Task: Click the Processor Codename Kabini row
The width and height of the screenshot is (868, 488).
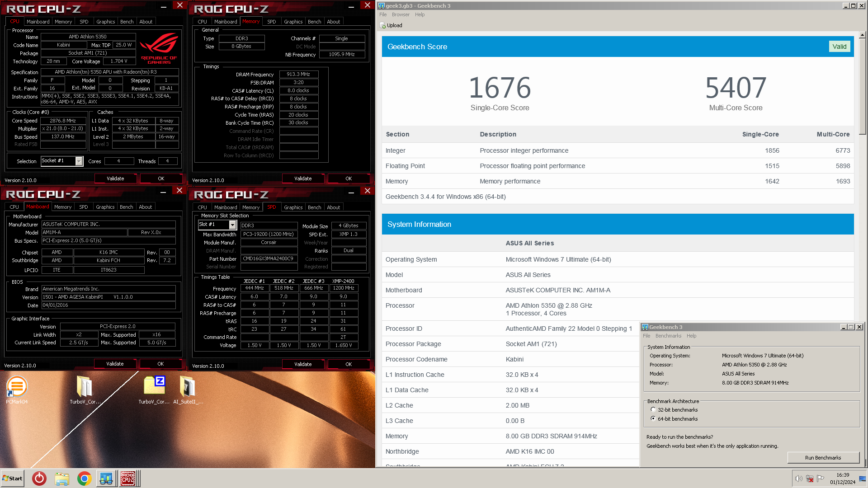Action: 510,359
